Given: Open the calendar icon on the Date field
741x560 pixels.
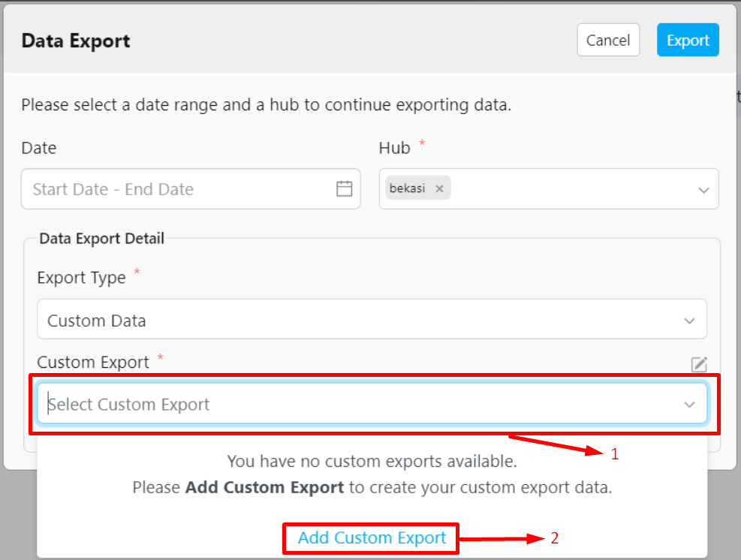Looking at the screenshot, I should point(345,189).
